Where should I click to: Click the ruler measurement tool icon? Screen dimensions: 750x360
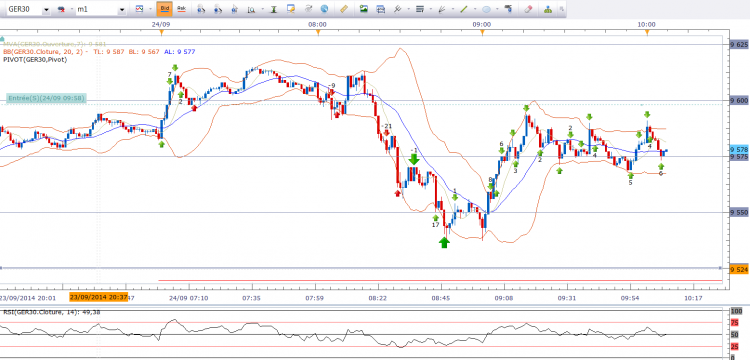(343, 9)
